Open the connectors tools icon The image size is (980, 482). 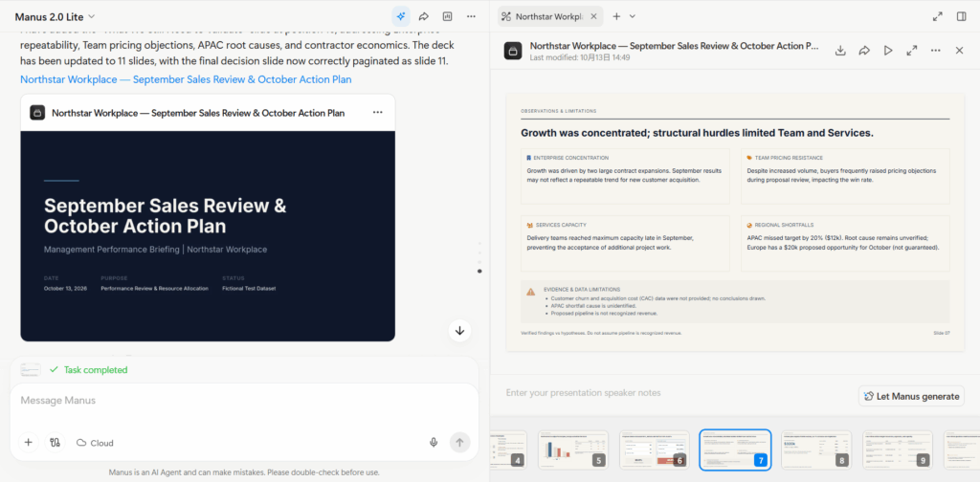55,443
